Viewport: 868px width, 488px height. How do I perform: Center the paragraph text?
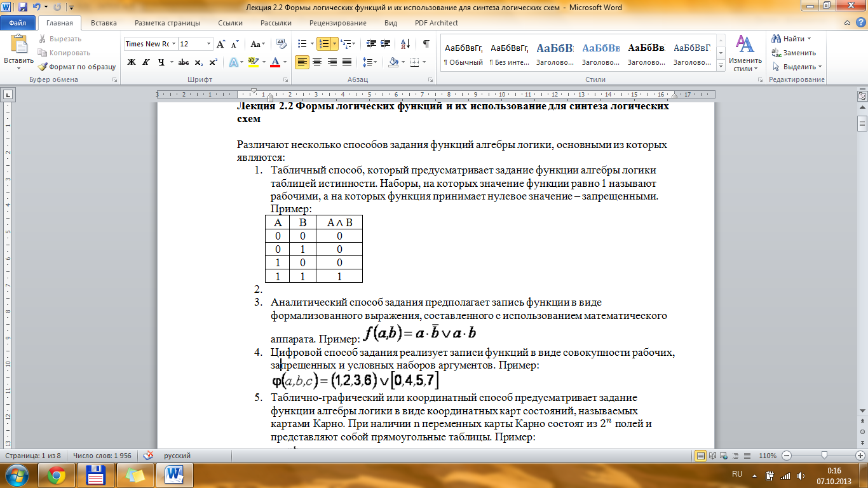(x=317, y=62)
